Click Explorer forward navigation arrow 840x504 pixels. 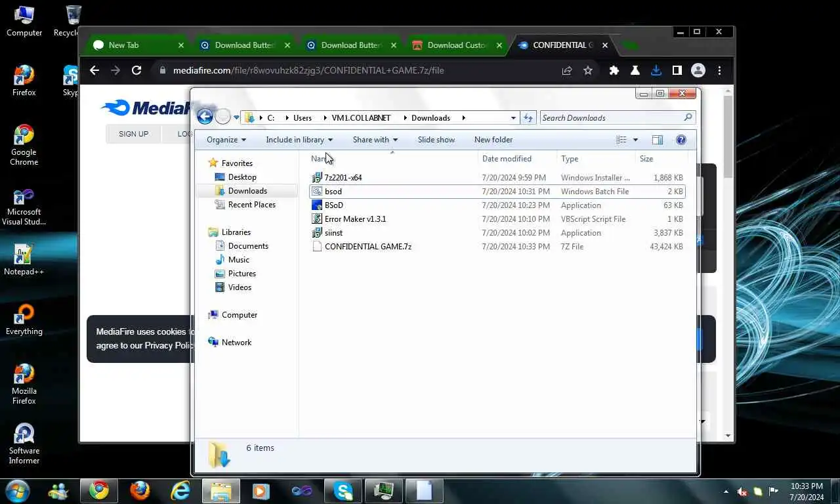point(223,117)
